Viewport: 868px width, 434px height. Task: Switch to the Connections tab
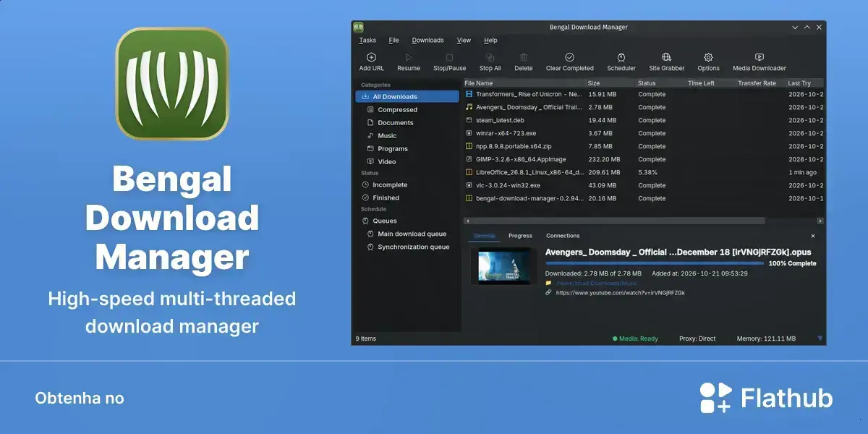click(563, 236)
